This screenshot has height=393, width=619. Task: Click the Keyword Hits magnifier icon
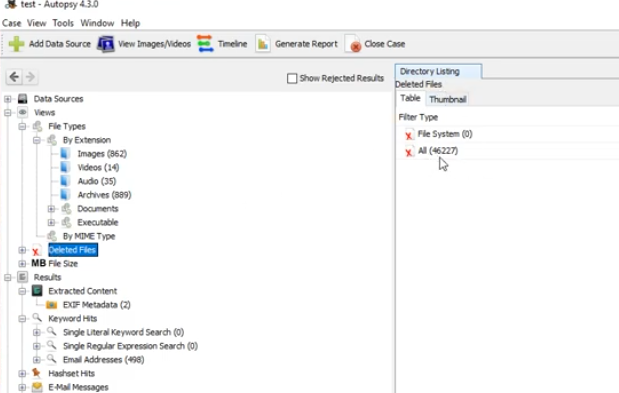pyautogui.click(x=37, y=318)
